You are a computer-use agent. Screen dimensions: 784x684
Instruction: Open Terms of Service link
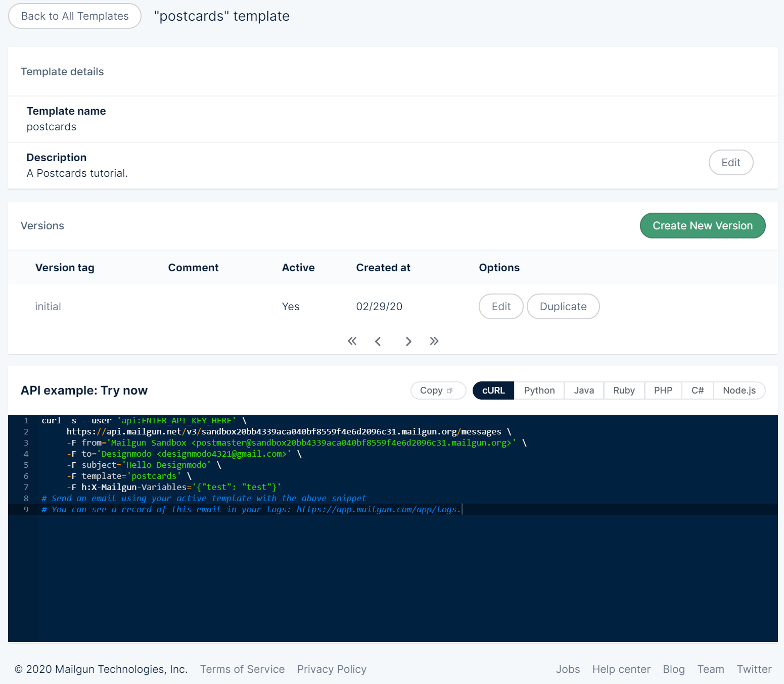click(243, 669)
